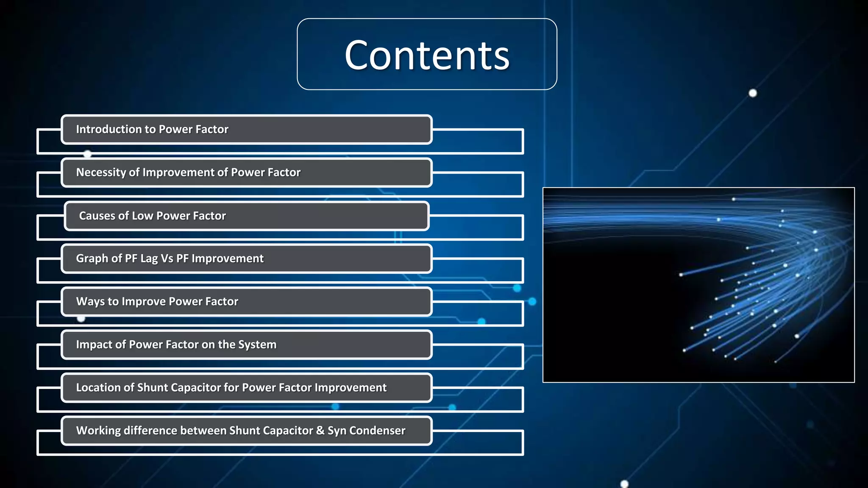Click the fiber optic cables picture
The image size is (868, 488).
click(698, 285)
